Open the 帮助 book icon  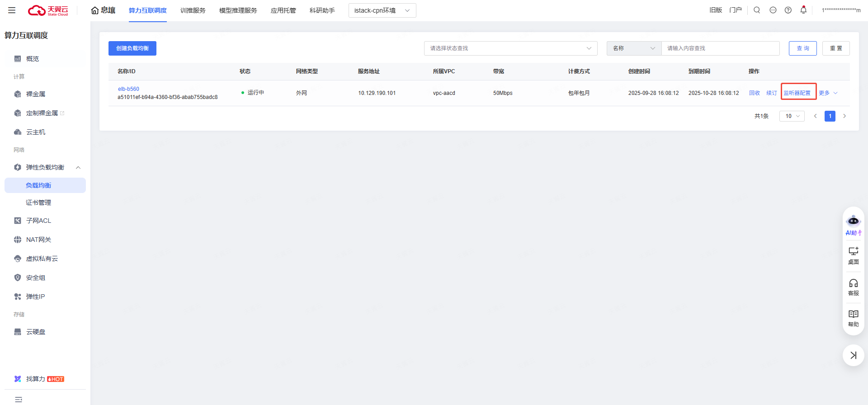point(853,318)
